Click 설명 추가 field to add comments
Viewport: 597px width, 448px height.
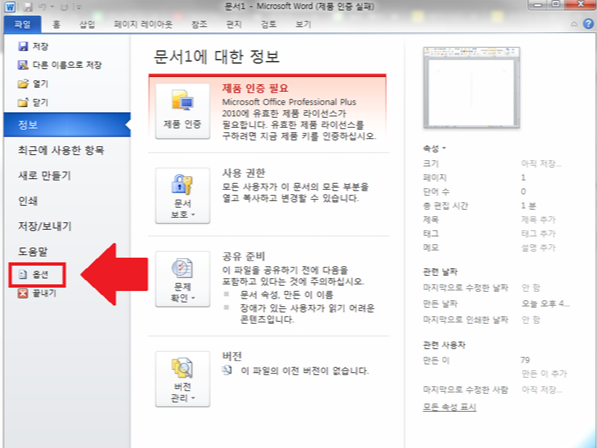point(538,248)
